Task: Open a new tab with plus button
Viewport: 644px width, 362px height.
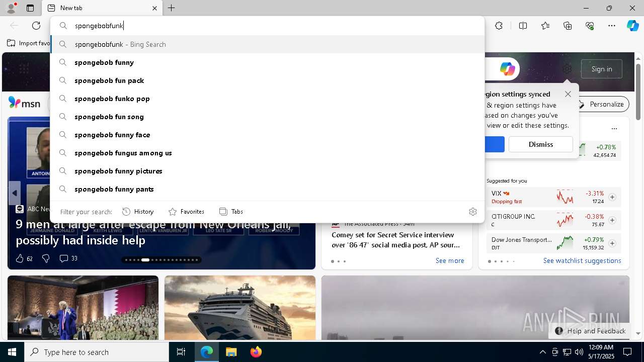Action: 172,8
